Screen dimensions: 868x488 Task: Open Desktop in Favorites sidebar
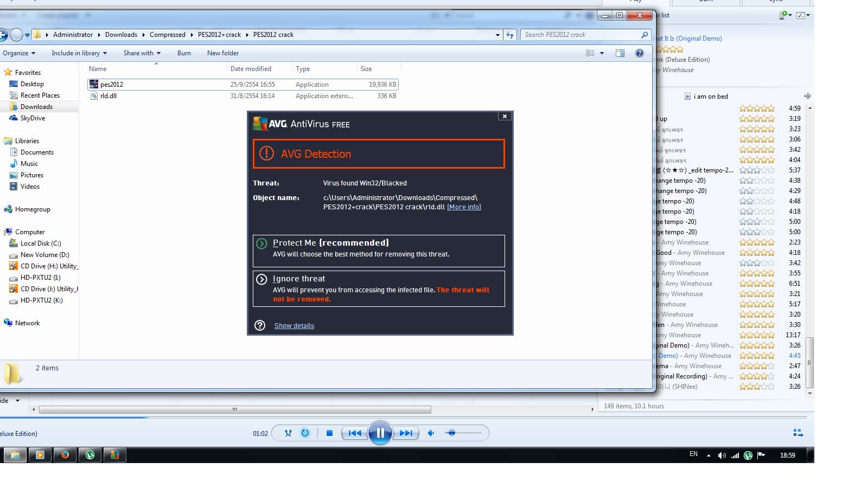click(32, 84)
